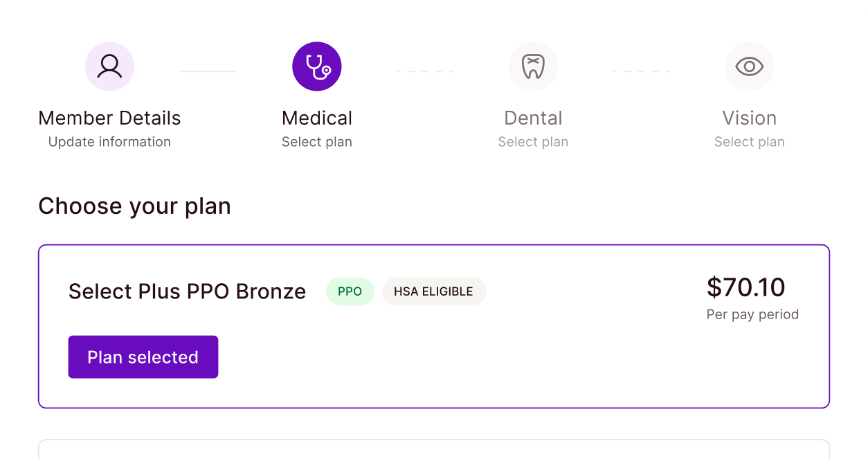Click "Update information" under Member Details

click(109, 142)
